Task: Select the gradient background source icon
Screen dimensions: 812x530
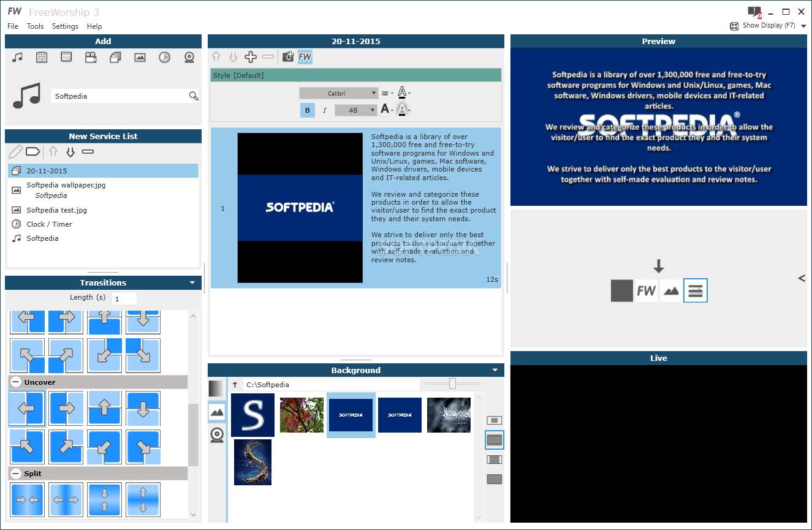Action: 216,388
